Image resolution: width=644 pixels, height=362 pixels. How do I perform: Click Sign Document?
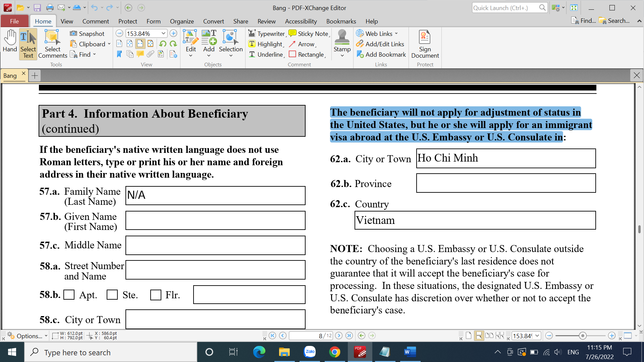coord(425,44)
